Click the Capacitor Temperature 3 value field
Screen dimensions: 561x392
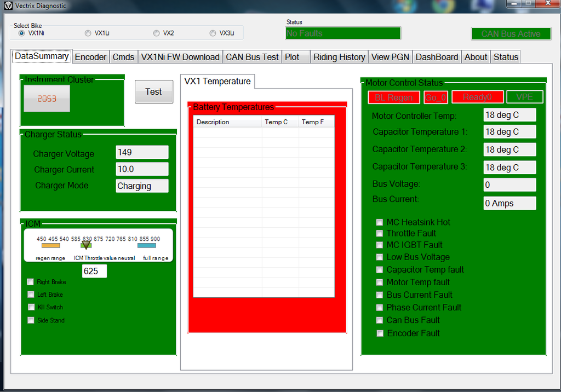click(510, 168)
